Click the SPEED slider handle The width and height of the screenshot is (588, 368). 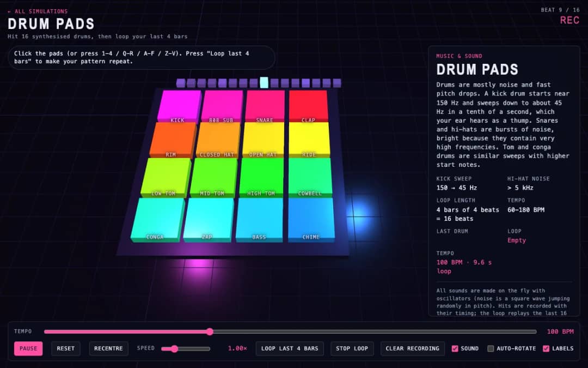tap(174, 349)
